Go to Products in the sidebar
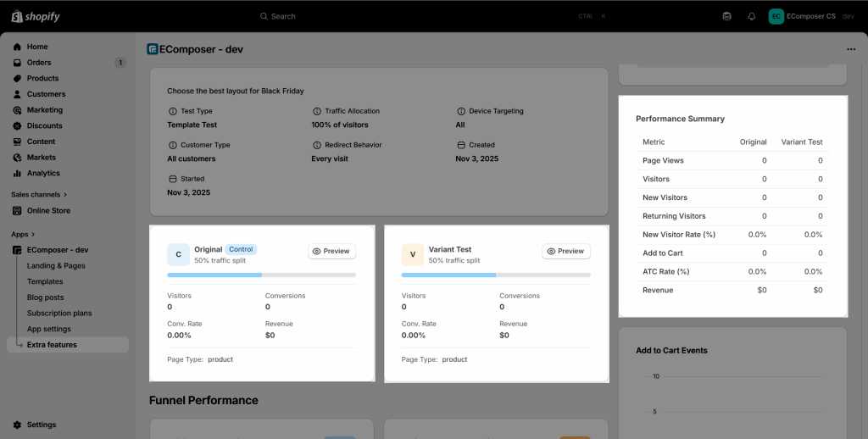The image size is (868, 439). pyautogui.click(x=42, y=78)
